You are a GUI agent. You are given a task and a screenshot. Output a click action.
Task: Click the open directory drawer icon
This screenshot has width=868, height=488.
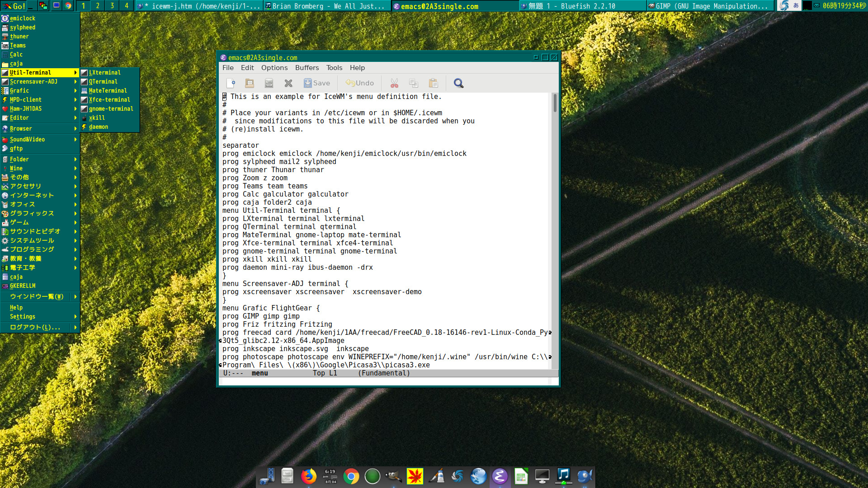point(269,83)
